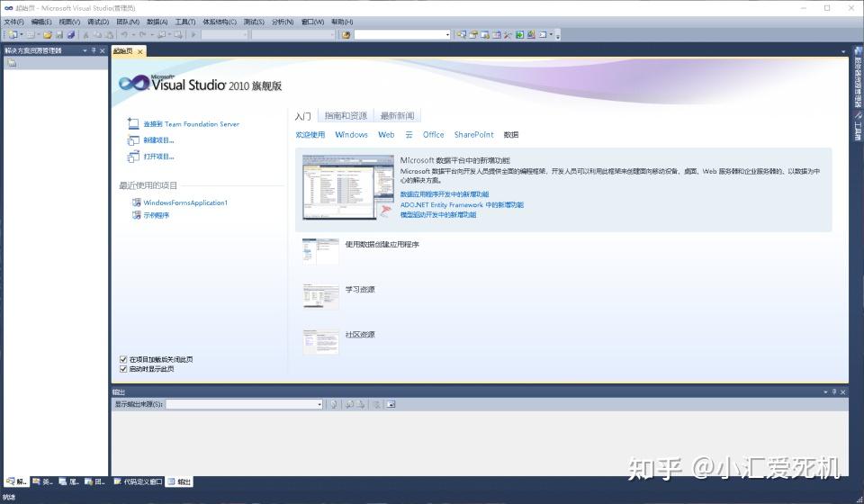Click Clear All output icon
The width and height of the screenshot is (864, 504).
click(376, 404)
